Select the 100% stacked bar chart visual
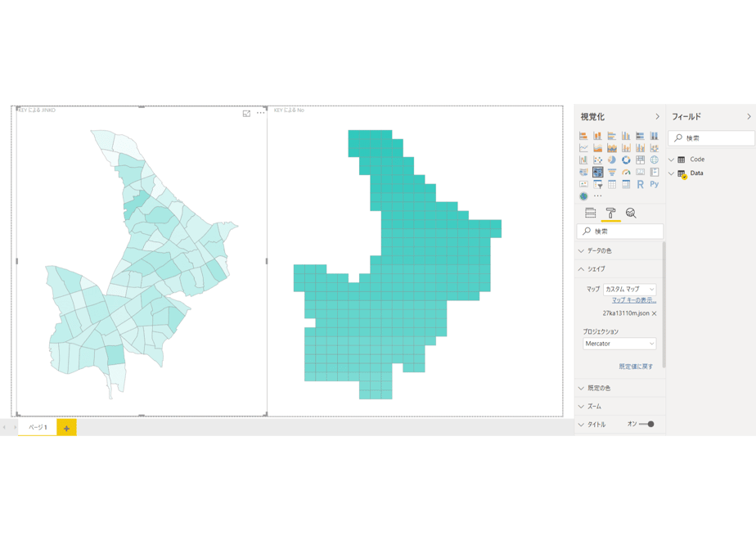This screenshot has width=756, height=540. [x=641, y=136]
